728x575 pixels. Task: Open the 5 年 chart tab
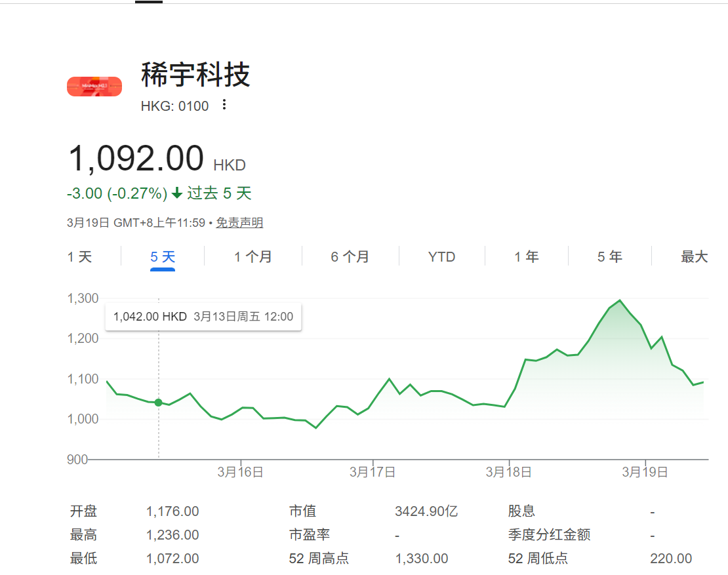tap(610, 256)
